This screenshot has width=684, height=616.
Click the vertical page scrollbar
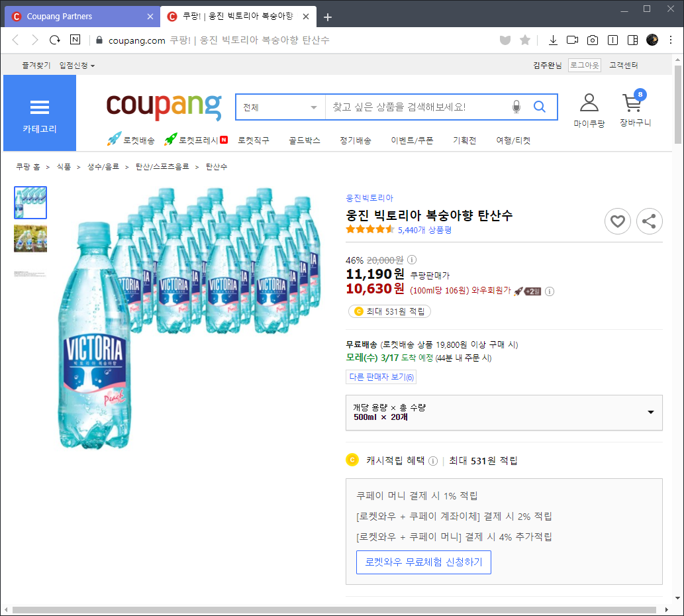coord(677,105)
